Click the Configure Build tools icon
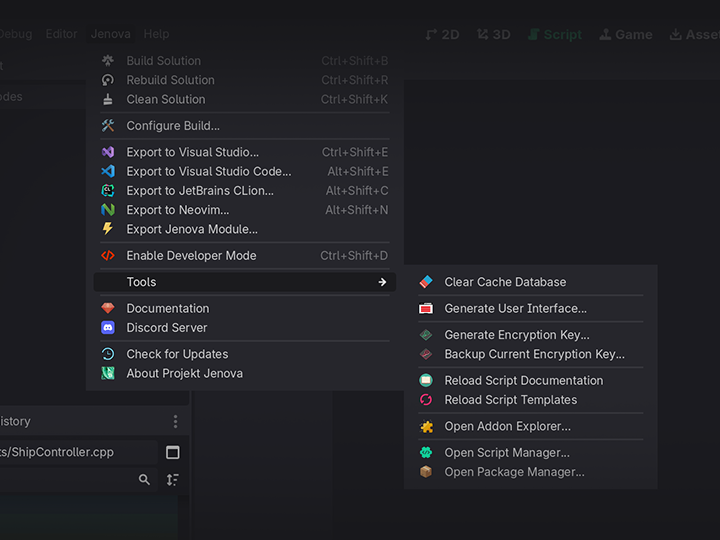Image resolution: width=720 pixels, height=540 pixels. [x=108, y=125]
